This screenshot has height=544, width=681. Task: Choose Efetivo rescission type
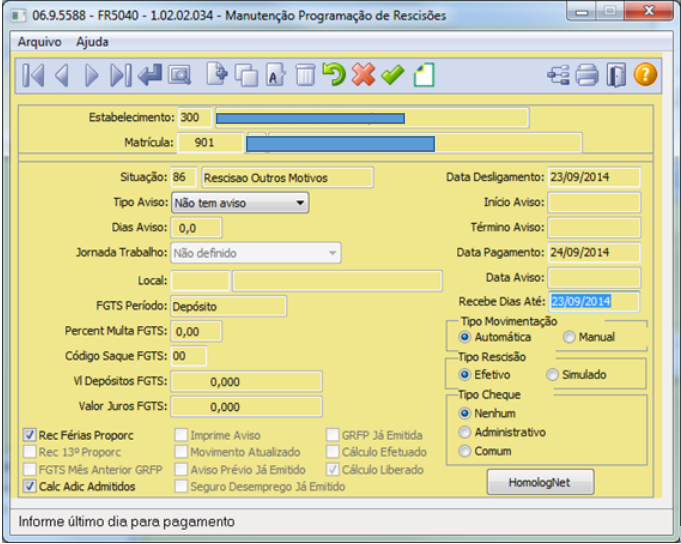465,375
